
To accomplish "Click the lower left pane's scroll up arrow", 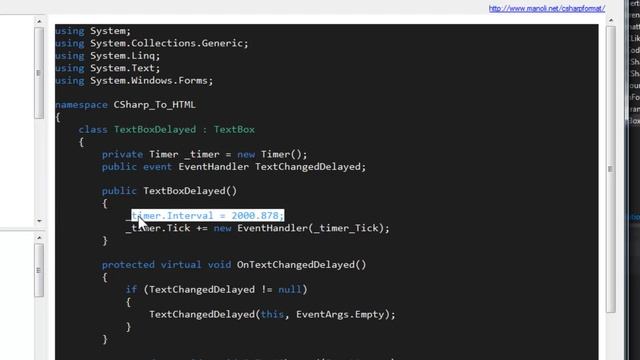I will pos(39,238).
